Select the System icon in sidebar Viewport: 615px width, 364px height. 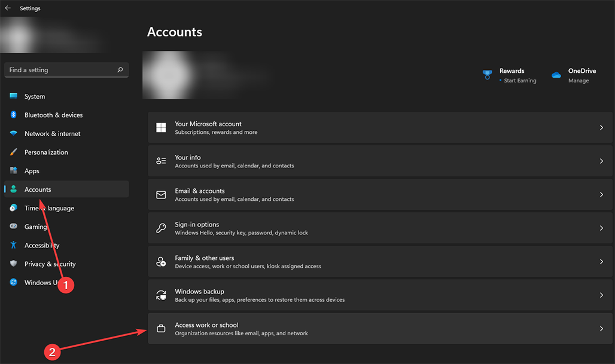[13, 96]
